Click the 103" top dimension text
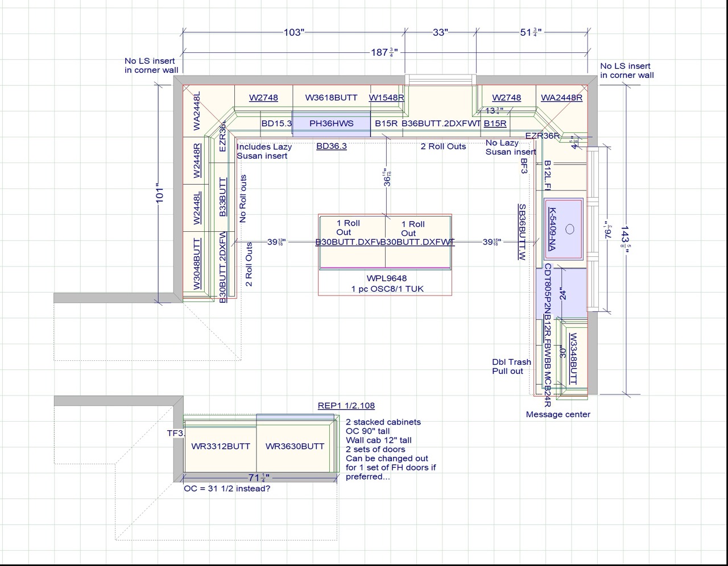This screenshot has width=728, height=566. pyautogui.click(x=294, y=32)
